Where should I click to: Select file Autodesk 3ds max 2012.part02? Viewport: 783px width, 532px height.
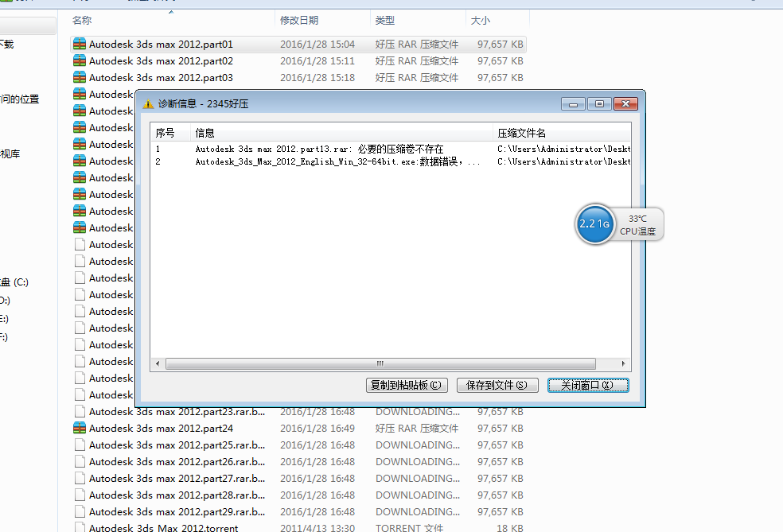(298, 61)
